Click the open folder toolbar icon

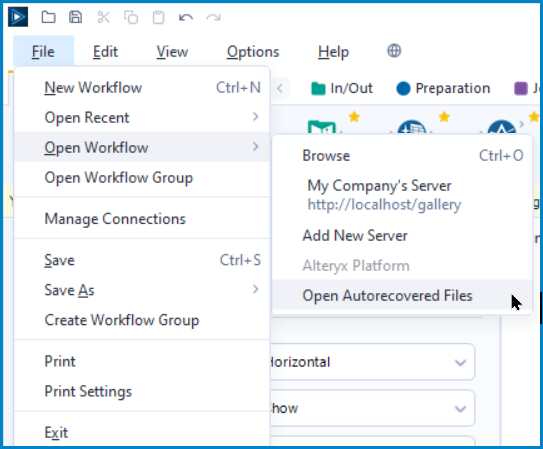tap(48, 17)
